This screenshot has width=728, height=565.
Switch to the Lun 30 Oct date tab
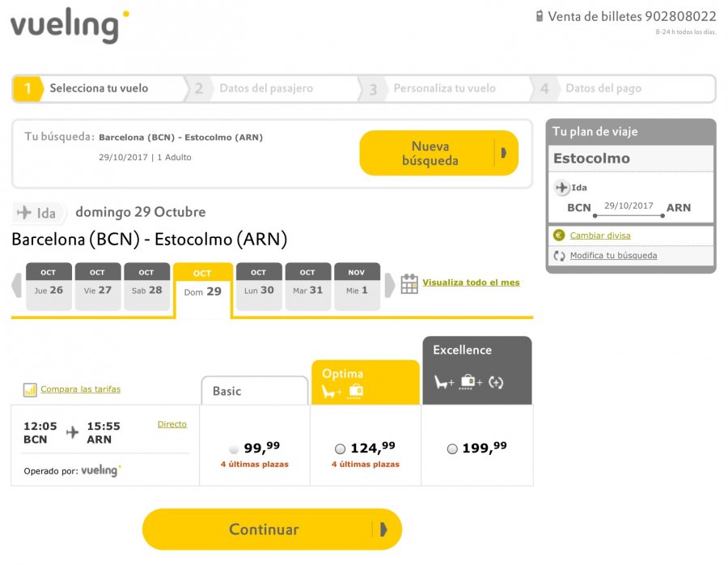tap(259, 287)
